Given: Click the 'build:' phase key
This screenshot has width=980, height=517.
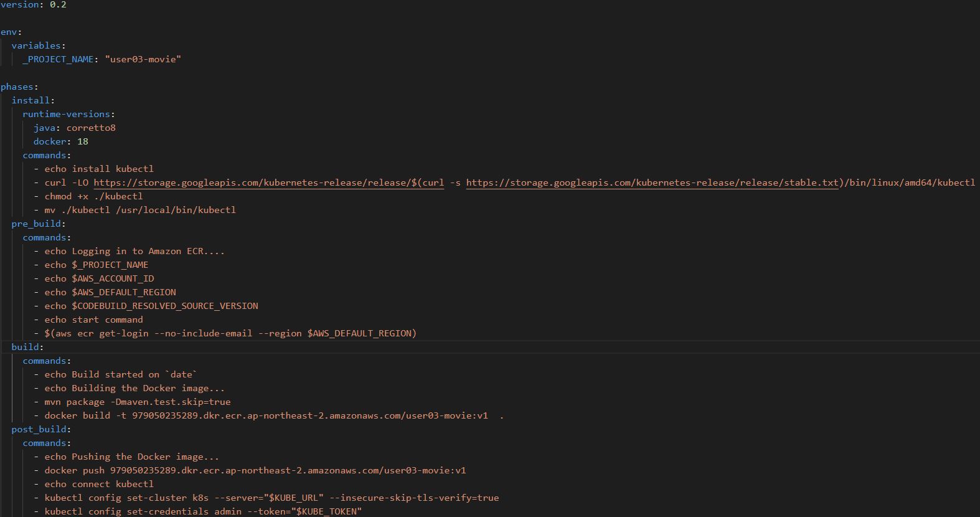Looking at the screenshot, I should pos(27,347).
